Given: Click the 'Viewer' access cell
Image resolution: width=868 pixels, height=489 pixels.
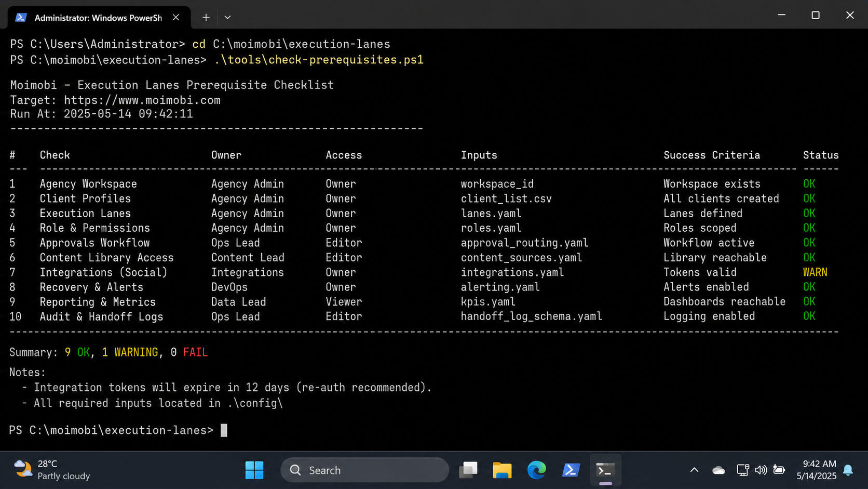Looking at the screenshot, I should pyautogui.click(x=344, y=302).
